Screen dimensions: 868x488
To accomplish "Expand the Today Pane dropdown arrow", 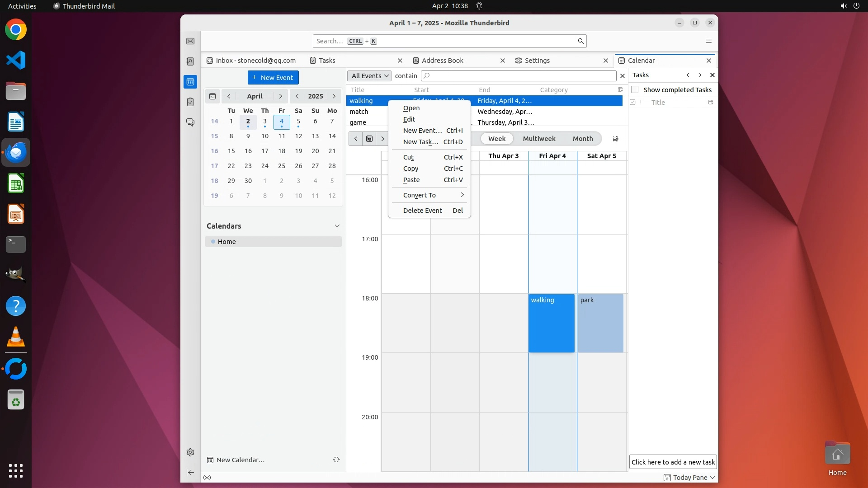I will pyautogui.click(x=712, y=478).
